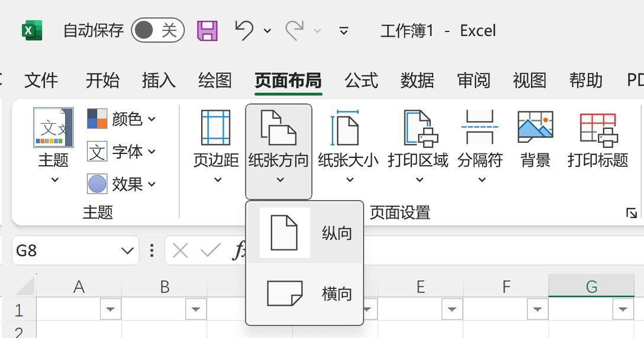Click the 背景 background picture icon
The image size is (644, 338).
point(535,127)
